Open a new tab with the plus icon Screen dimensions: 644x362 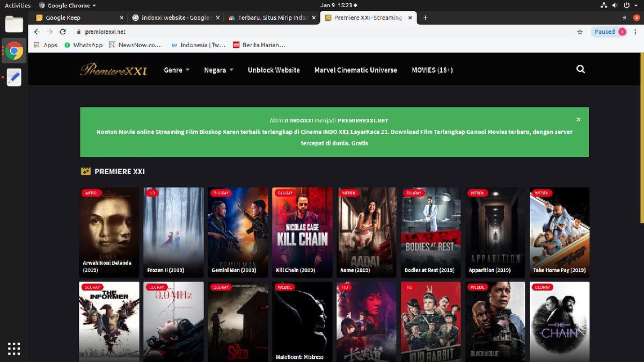pyautogui.click(x=426, y=18)
